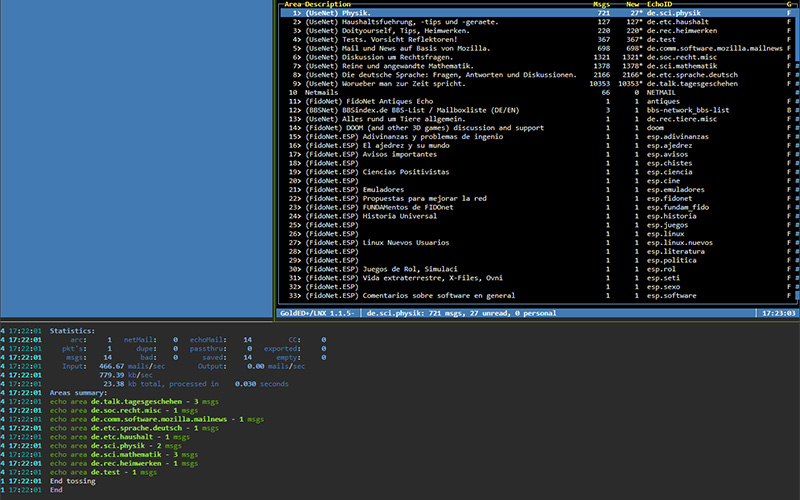
Task: Click the EchoID column header
Action: [x=659, y=4]
